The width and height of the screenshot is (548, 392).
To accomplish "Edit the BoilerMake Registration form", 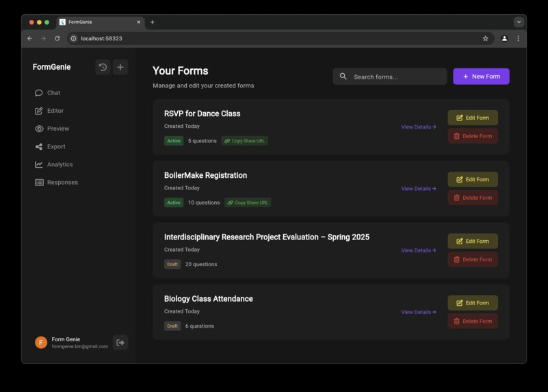I will 473,179.
